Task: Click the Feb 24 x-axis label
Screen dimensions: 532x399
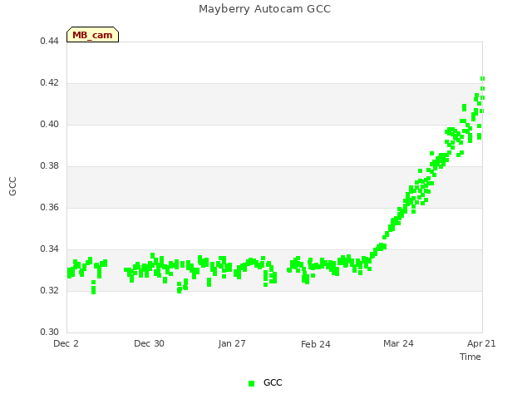Action: [x=316, y=344]
